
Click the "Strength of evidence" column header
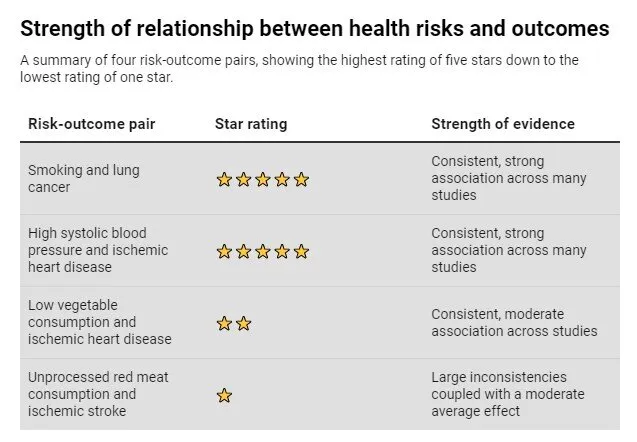pos(503,124)
